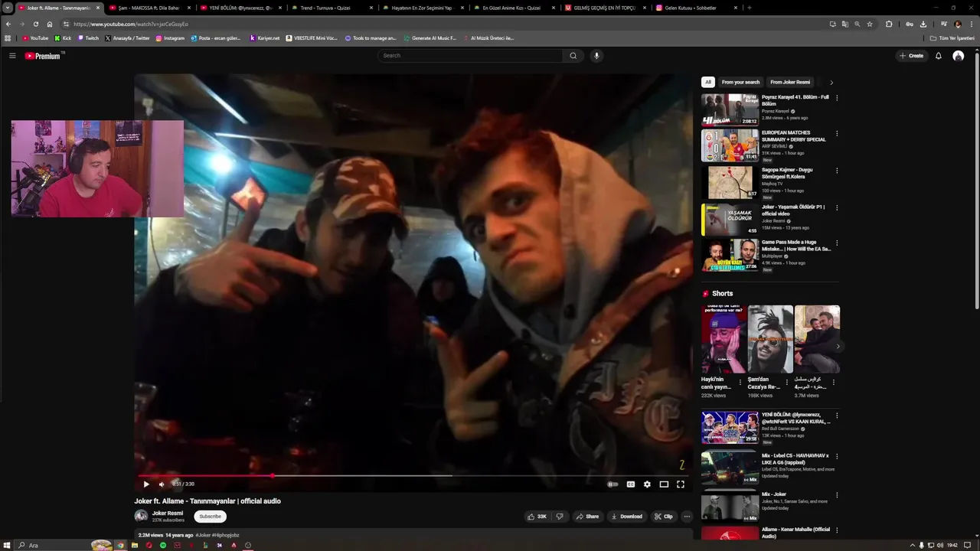This screenshot has width=980, height=551.
Task: Open options for Poyraz Karayel 41. Bölüm video
Action: point(836,98)
